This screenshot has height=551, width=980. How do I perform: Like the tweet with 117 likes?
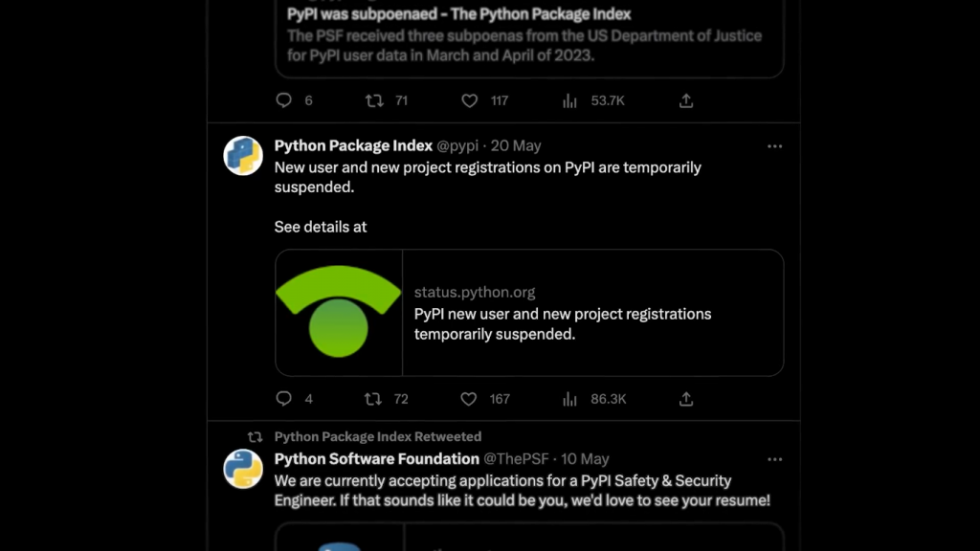click(x=469, y=100)
